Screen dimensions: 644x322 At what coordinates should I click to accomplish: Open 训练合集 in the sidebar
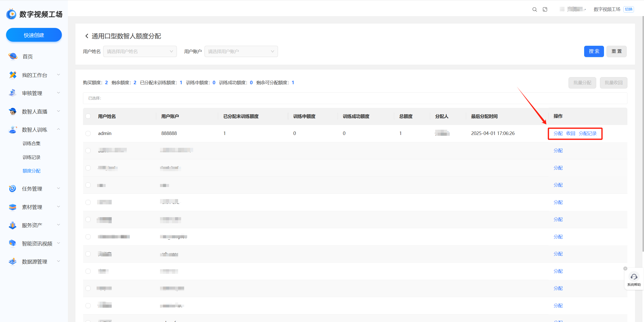click(x=31, y=144)
